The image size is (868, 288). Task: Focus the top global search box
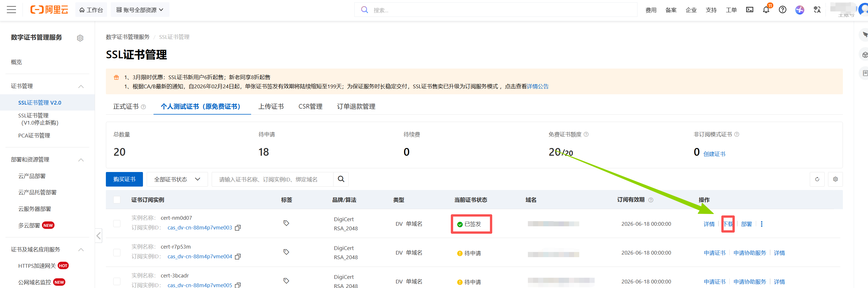point(496,10)
